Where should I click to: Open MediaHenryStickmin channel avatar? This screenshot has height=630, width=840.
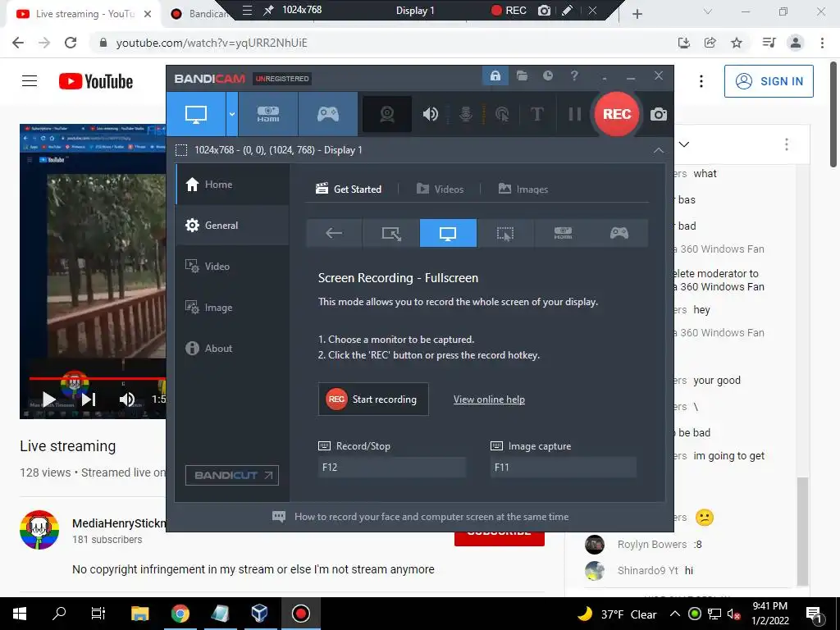click(x=39, y=530)
